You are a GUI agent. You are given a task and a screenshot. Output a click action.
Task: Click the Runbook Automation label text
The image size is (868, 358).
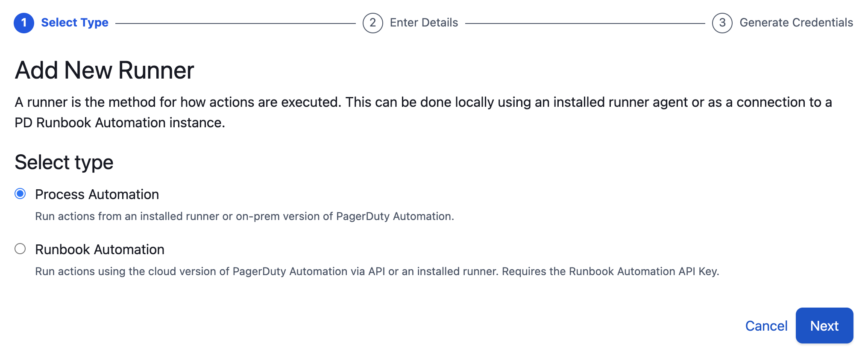pos(100,249)
